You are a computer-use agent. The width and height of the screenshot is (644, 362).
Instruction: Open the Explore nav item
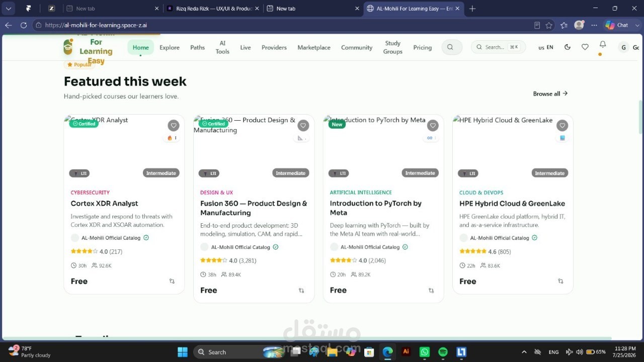click(170, 47)
